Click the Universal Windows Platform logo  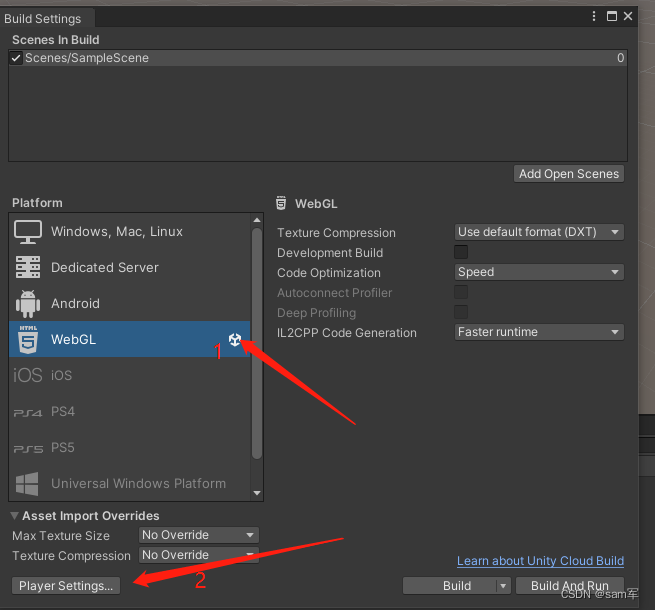(27, 484)
